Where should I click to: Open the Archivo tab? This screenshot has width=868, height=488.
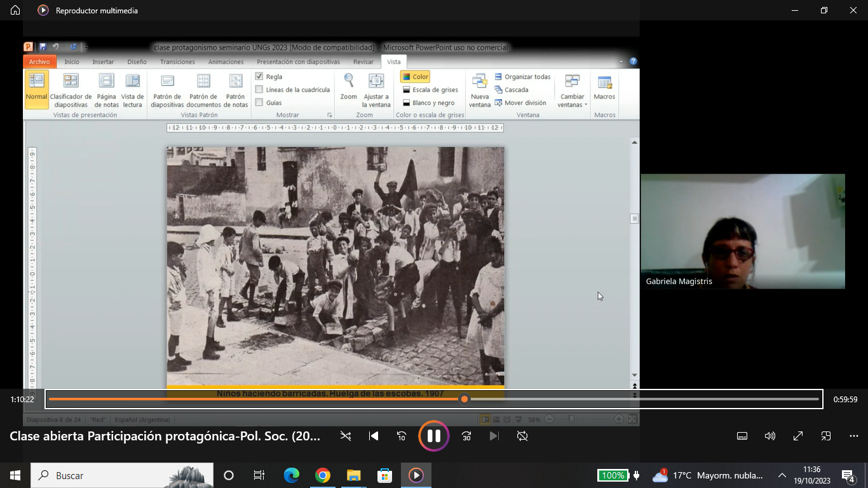click(39, 62)
